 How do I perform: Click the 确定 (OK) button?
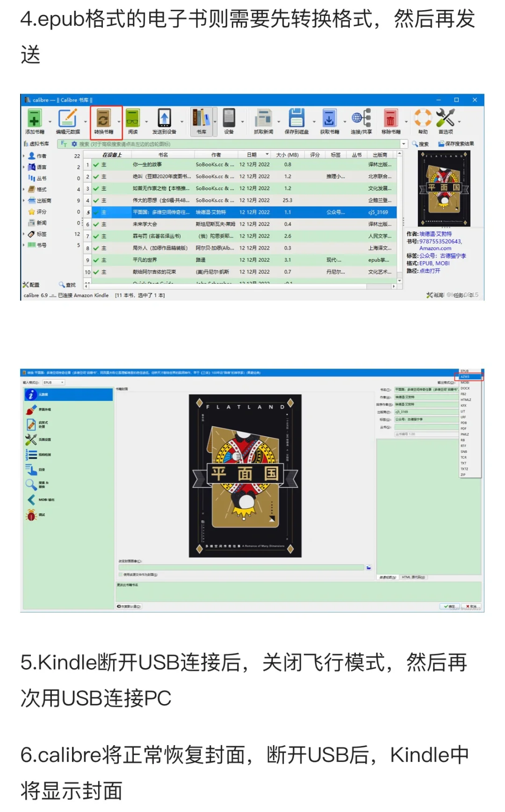coord(449,606)
